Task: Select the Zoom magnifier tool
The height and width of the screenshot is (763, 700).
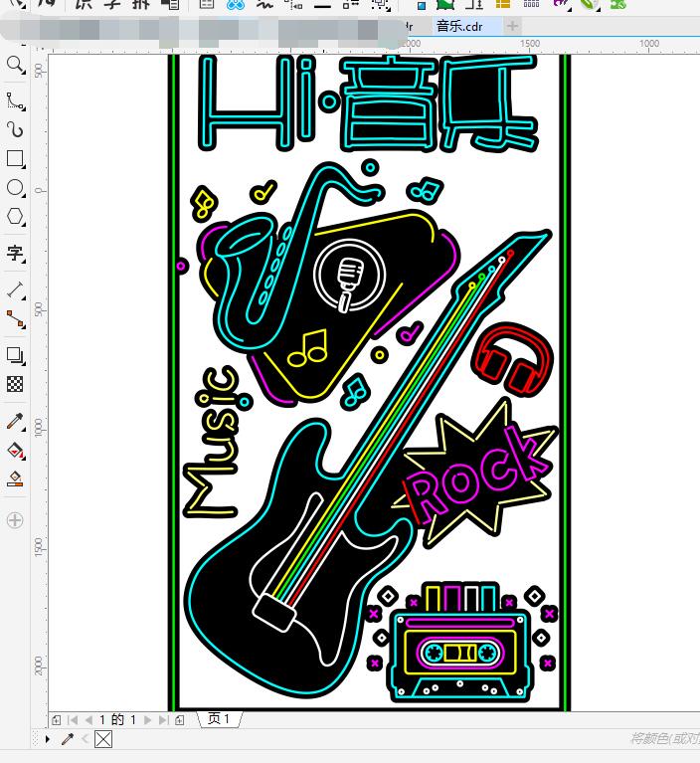Action: tap(15, 65)
